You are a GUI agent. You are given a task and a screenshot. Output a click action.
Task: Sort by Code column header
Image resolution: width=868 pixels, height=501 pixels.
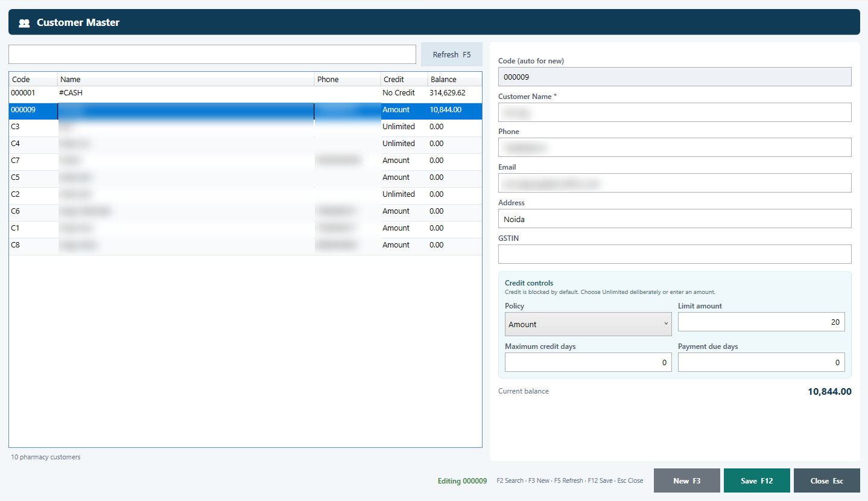coord(33,79)
